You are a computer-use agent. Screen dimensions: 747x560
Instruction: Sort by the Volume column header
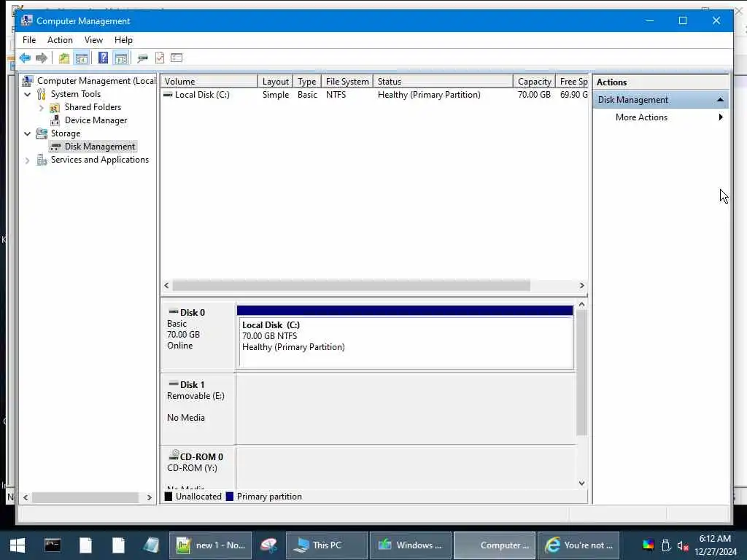[209, 82]
